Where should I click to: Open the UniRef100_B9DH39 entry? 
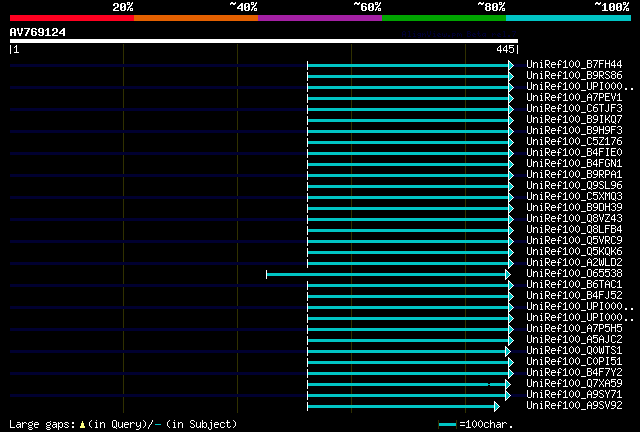click(x=574, y=208)
